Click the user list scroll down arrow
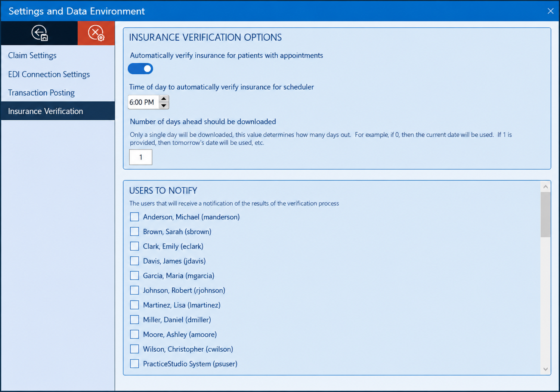The width and height of the screenshot is (560, 392). pos(545,369)
